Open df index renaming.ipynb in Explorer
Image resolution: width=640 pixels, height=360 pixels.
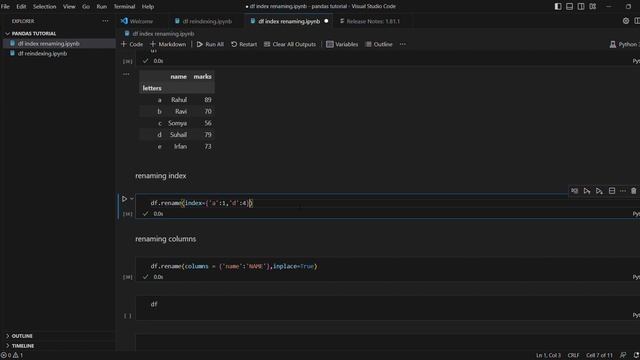click(x=49, y=43)
